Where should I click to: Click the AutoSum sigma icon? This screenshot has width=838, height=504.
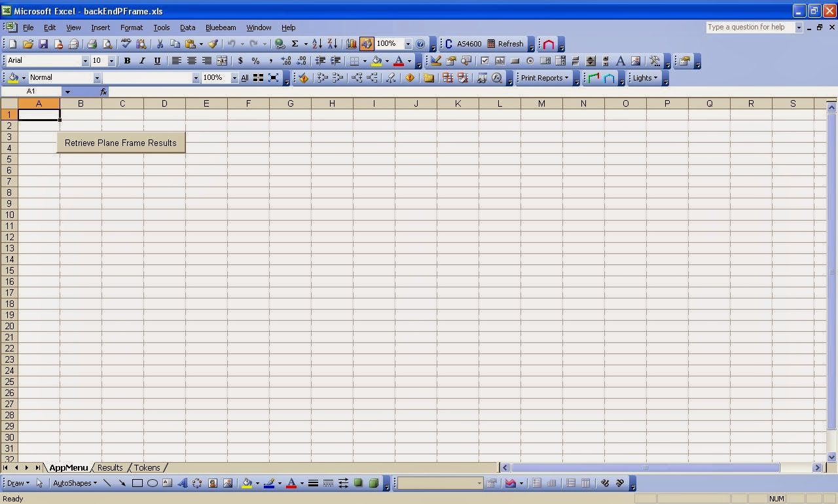(x=295, y=44)
